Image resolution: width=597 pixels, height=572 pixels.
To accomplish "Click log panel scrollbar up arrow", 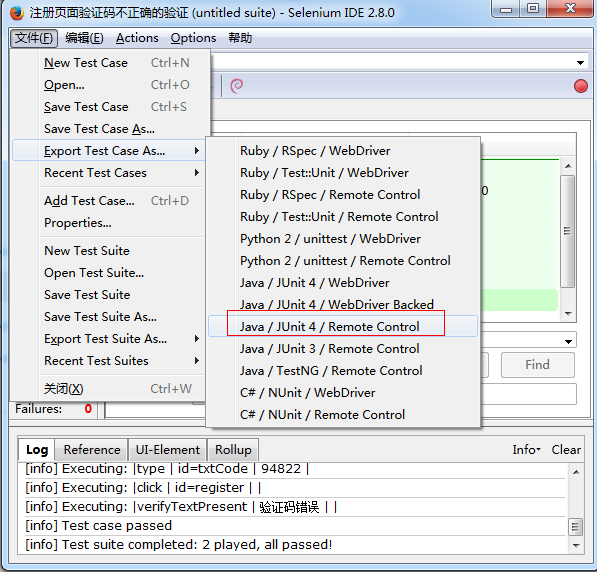I will coord(576,472).
